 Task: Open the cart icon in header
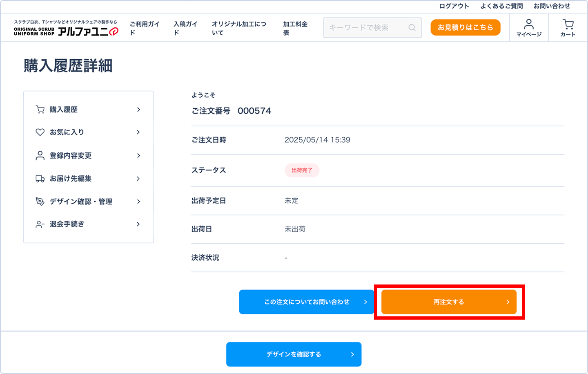tap(568, 25)
